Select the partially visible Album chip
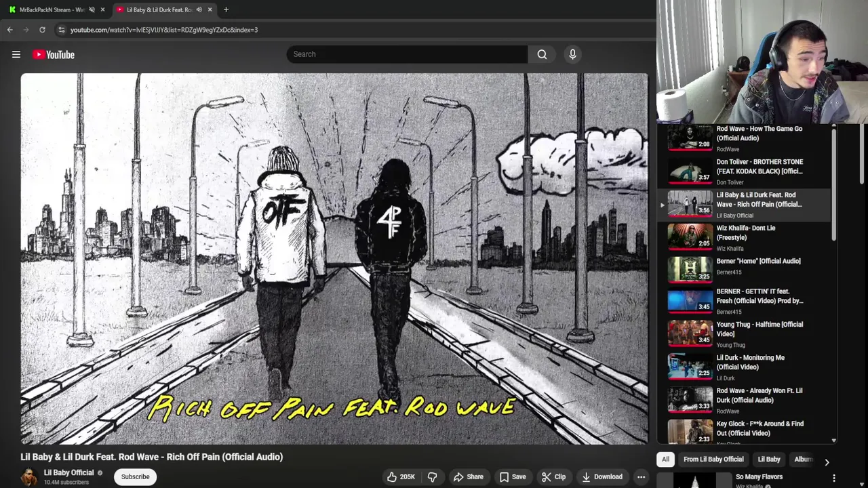Screen dimensions: 868x488 pyautogui.click(x=802, y=460)
